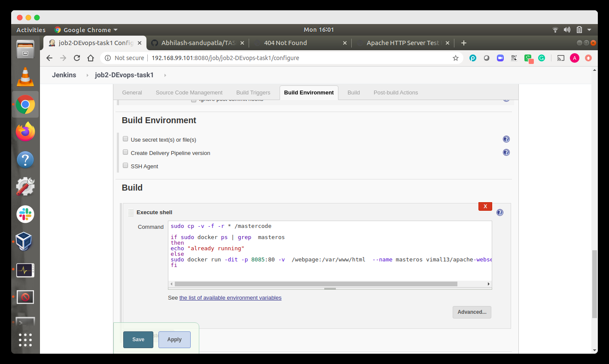Open Firefox from the dock

pyautogui.click(x=25, y=131)
